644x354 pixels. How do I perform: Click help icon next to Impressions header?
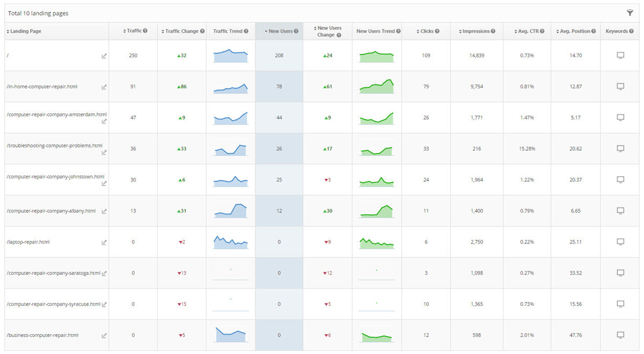coord(493,31)
